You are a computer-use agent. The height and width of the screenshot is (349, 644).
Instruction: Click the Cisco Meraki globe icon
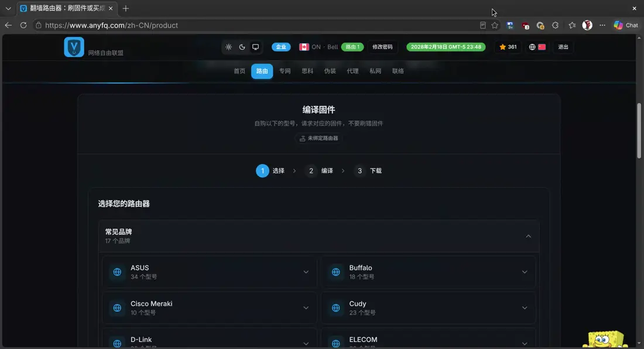point(117,308)
